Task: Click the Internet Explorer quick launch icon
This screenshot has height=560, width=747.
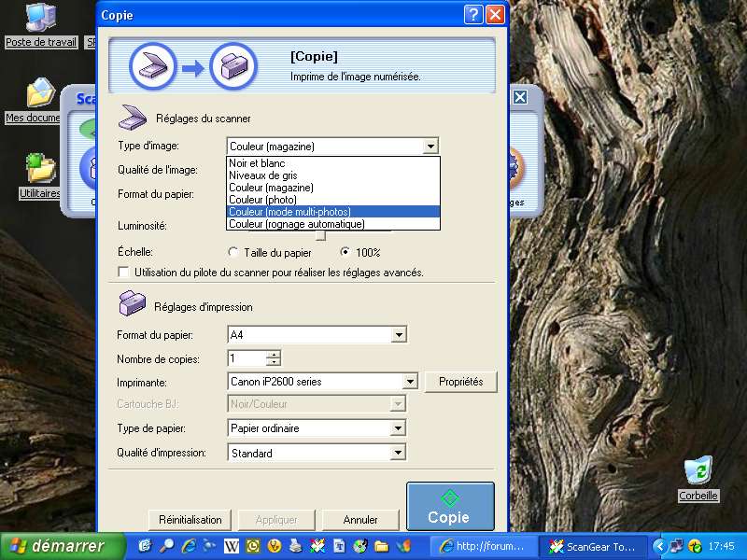Action: click(189, 546)
